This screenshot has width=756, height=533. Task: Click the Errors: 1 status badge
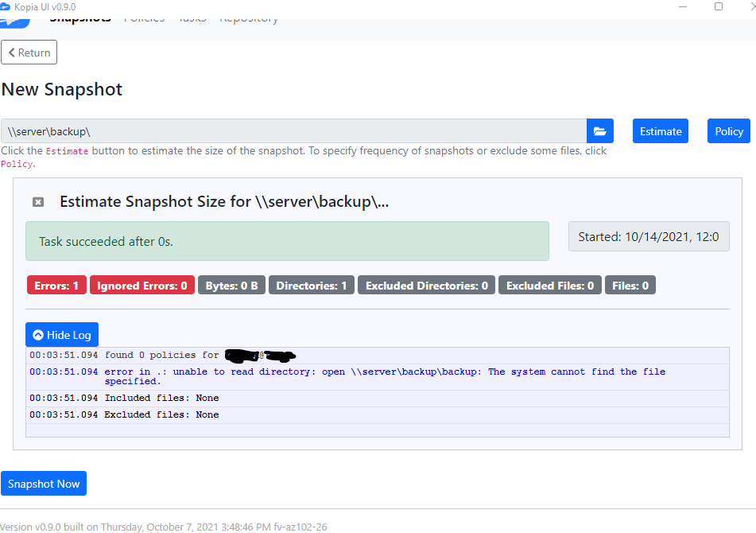point(56,285)
